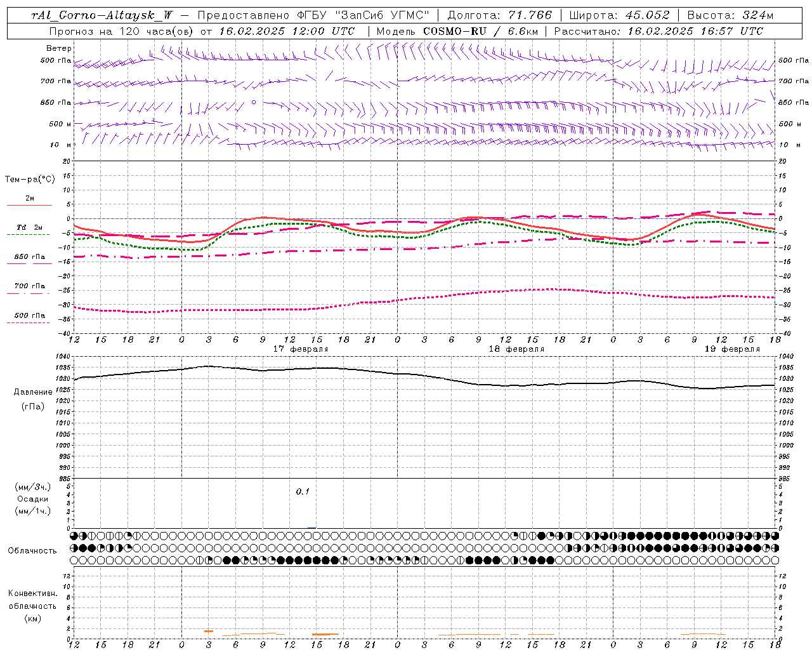Select the provider text ФГБУ "ЗапСиб УГМС"
The width and height of the screenshot is (812, 650).
pyautogui.click(x=363, y=15)
